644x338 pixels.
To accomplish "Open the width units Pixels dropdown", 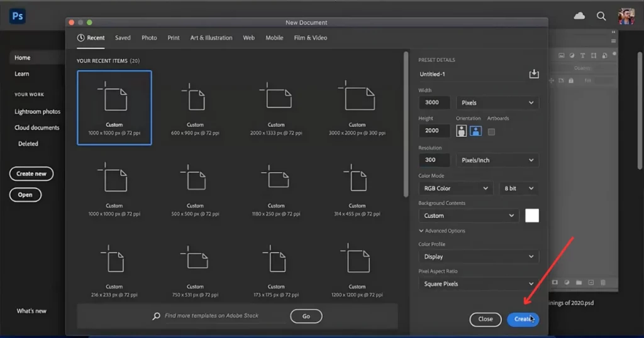I will (497, 102).
